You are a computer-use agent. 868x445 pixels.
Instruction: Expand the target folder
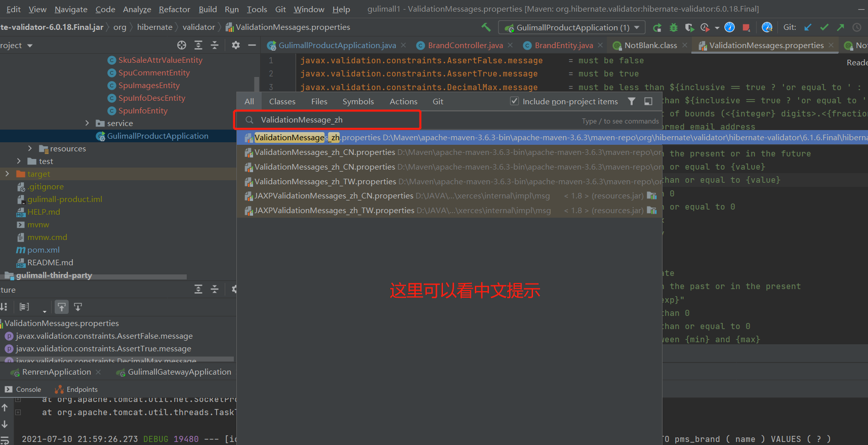7,174
